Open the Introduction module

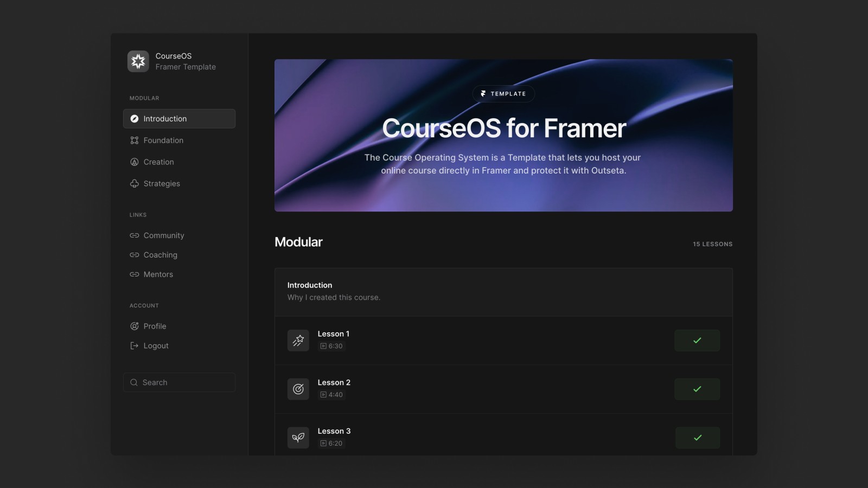coord(179,119)
